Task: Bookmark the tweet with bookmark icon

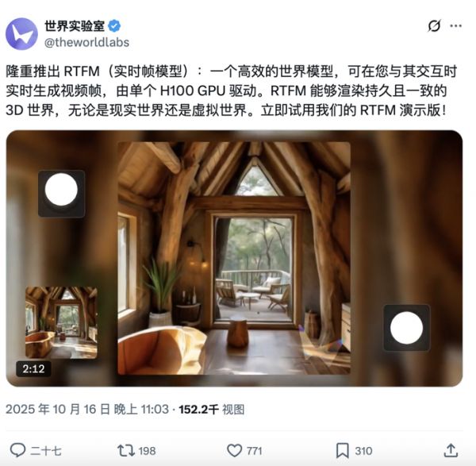Action: point(343,450)
